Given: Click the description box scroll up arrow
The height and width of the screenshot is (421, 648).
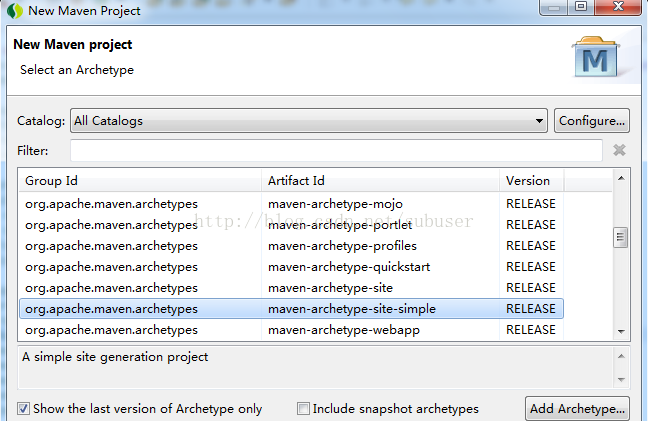Looking at the screenshot, I should click(x=621, y=356).
